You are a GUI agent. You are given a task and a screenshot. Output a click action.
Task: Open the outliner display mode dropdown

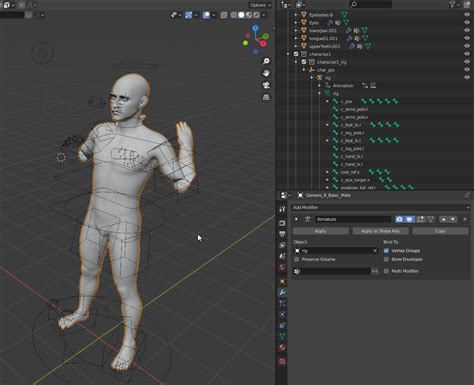coord(301,5)
